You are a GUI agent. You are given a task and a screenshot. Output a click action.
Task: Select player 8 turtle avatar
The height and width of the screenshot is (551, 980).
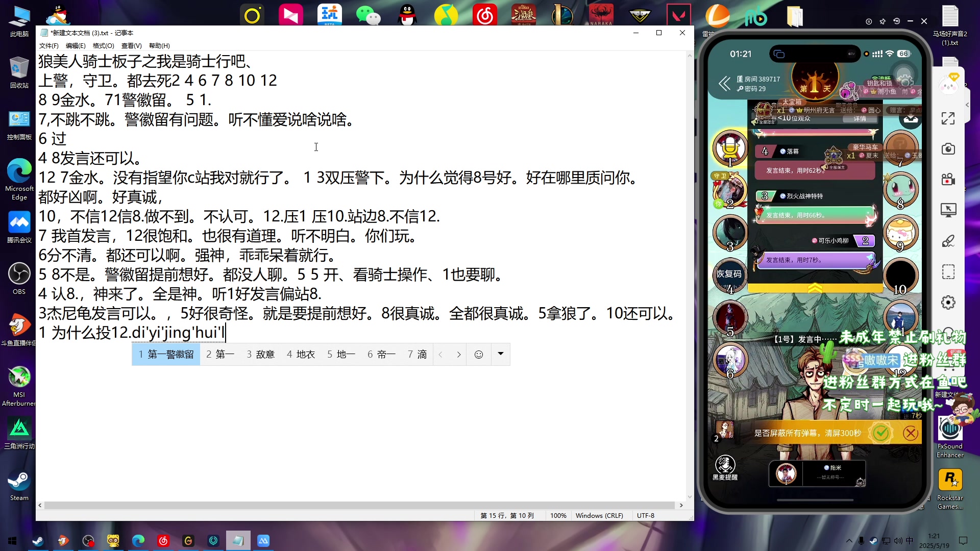click(900, 190)
